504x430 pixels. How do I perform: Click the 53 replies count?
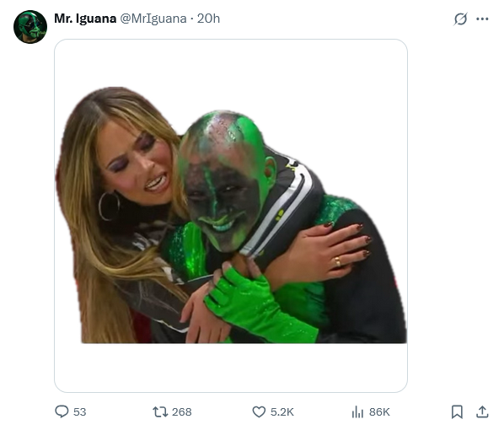(80, 412)
